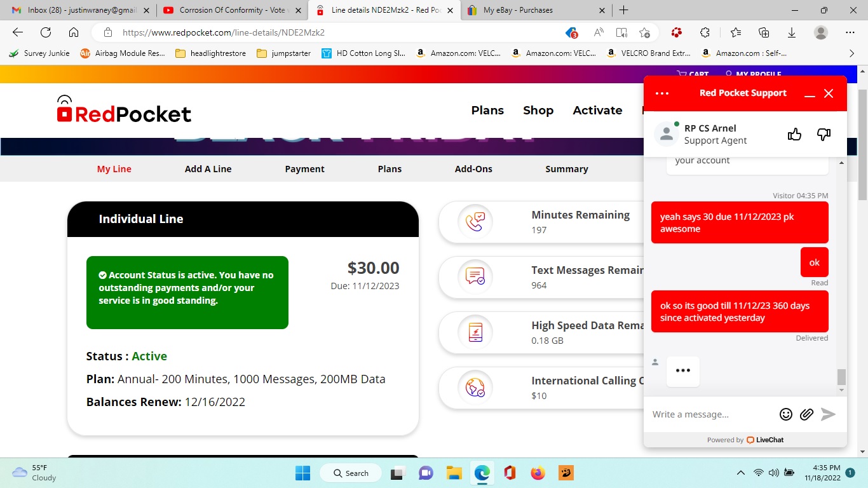The height and width of the screenshot is (488, 868).
Task: Open the Amazon.com : Self-... bookmark
Action: pos(744,53)
